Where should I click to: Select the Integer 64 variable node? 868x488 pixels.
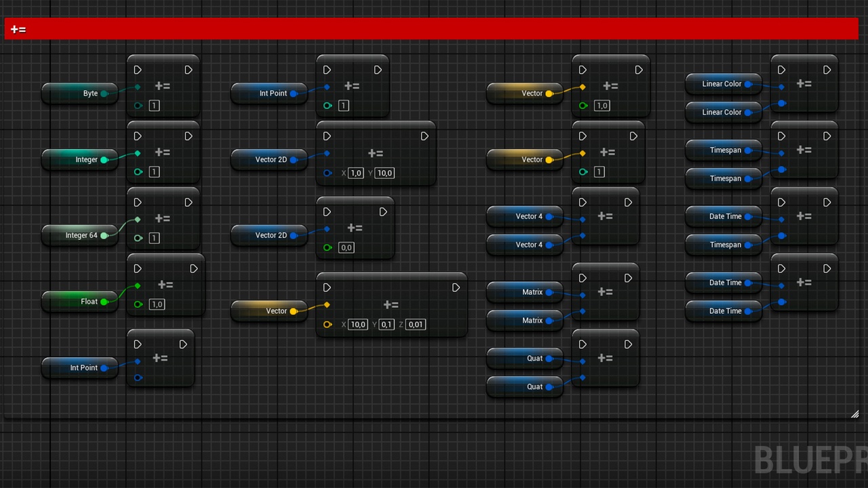(80, 236)
